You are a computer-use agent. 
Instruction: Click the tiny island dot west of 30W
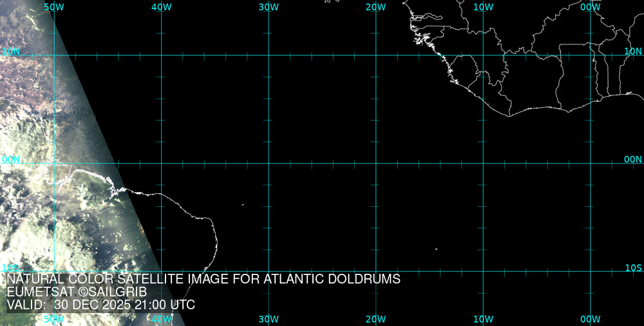pos(243,205)
